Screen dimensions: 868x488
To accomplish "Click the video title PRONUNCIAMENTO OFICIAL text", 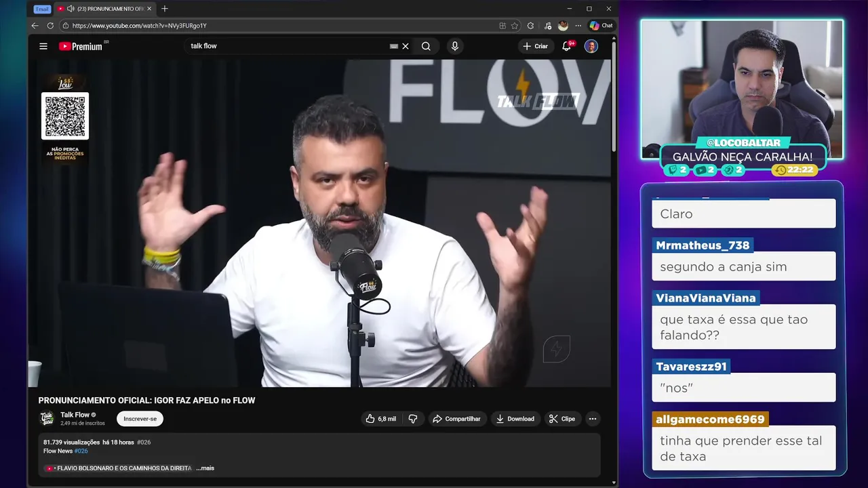I will [x=146, y=401].
